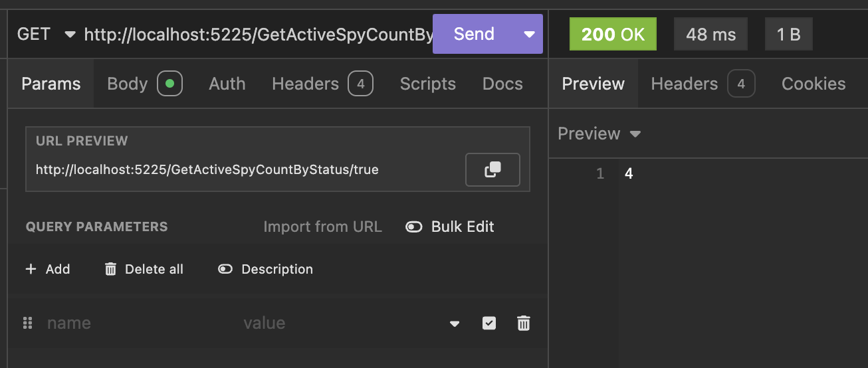Click the Delete all trash icon

click(110, 269)
